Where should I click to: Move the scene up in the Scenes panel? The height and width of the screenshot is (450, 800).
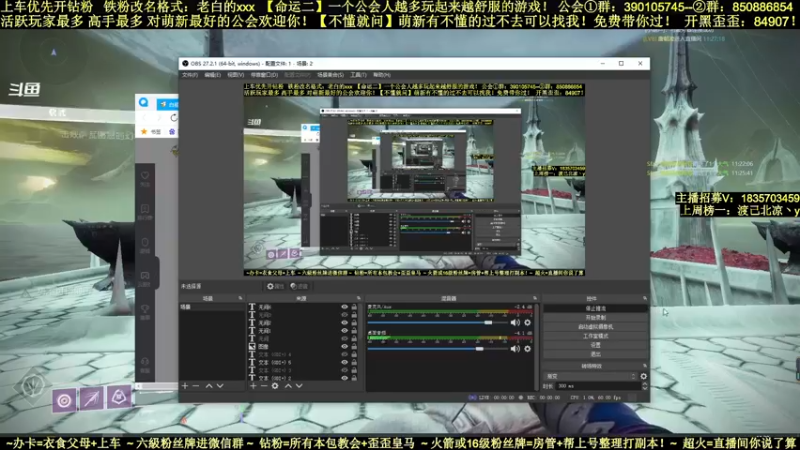(x=209, y=386)
